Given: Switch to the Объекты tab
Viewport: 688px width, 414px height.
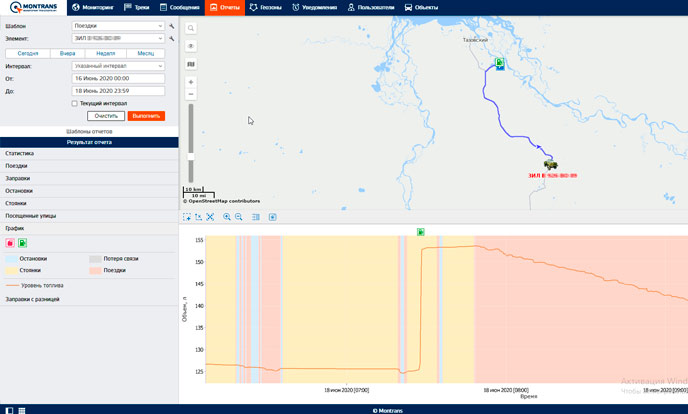Looking at the screenshot, I should pos(421,7).
